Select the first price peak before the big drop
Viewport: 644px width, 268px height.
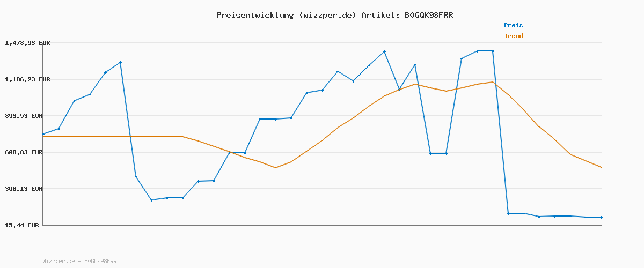(x=120, y=62)
